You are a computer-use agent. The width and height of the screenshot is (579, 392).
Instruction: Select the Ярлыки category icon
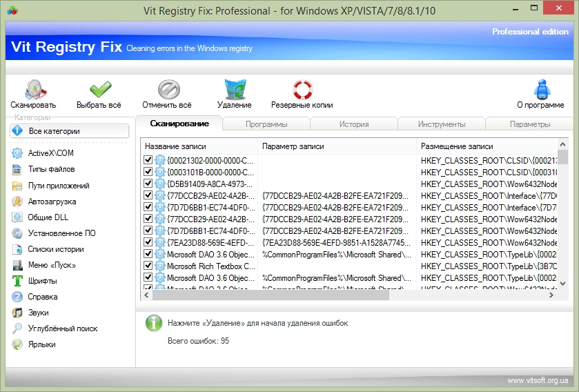tap(17, 344)
